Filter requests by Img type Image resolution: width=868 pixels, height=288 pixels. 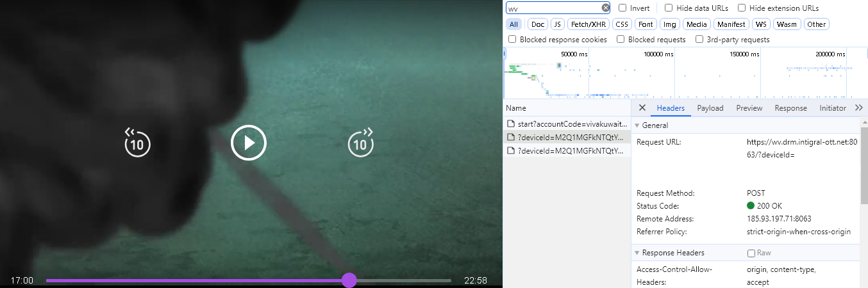coord(670,24)
